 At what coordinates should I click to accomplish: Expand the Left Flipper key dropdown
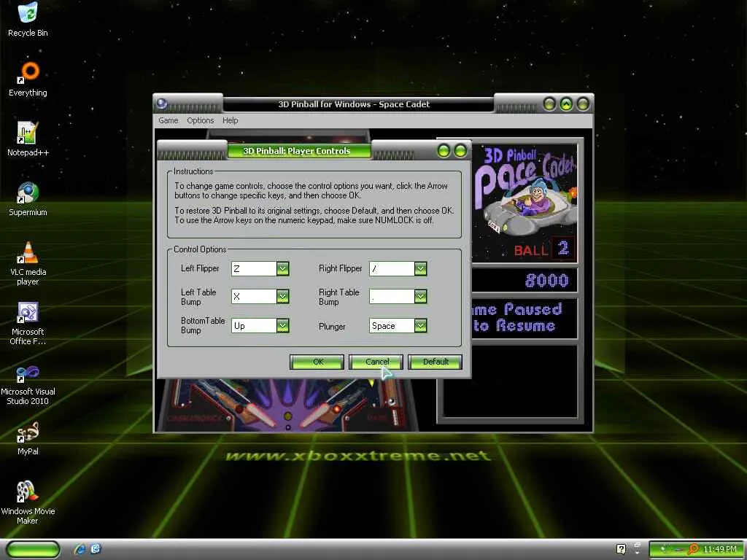pyautogui.click(x=282, y=269)
